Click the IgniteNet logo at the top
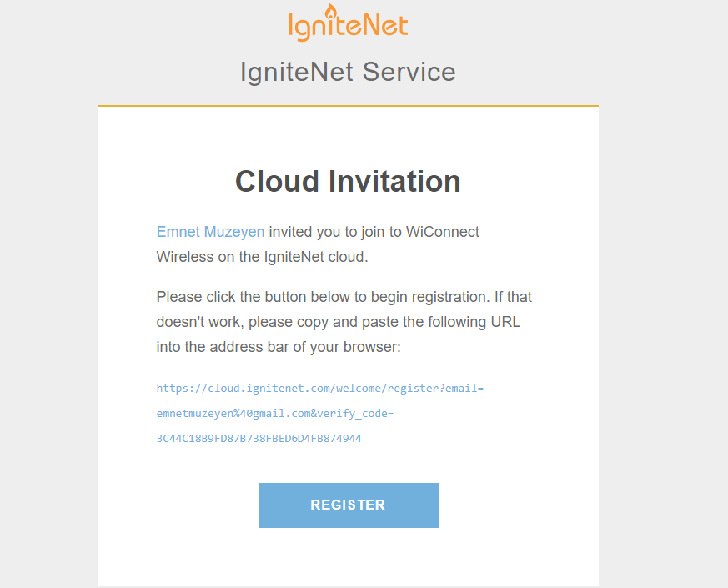The image size is (728, 588). point(348,23)
